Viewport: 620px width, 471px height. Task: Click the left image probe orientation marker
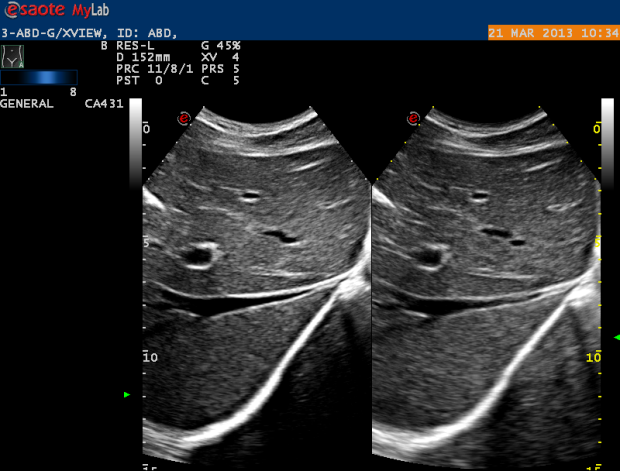point(184,118)
